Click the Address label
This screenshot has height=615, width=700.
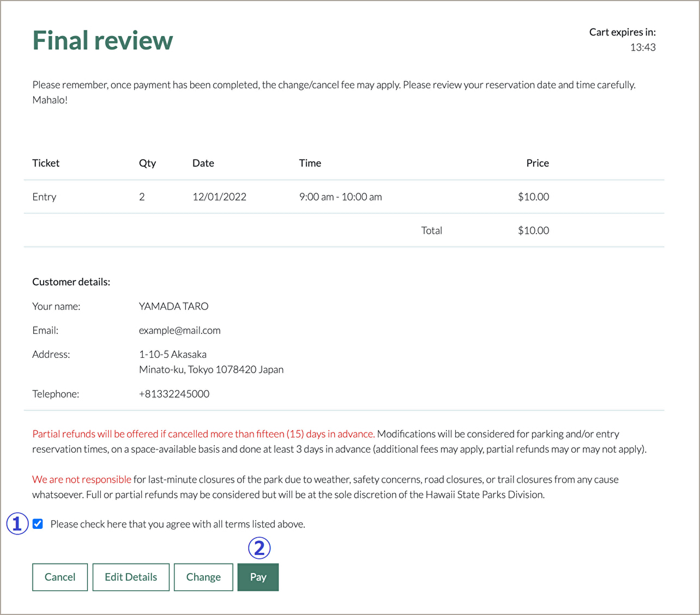(51, 354)
